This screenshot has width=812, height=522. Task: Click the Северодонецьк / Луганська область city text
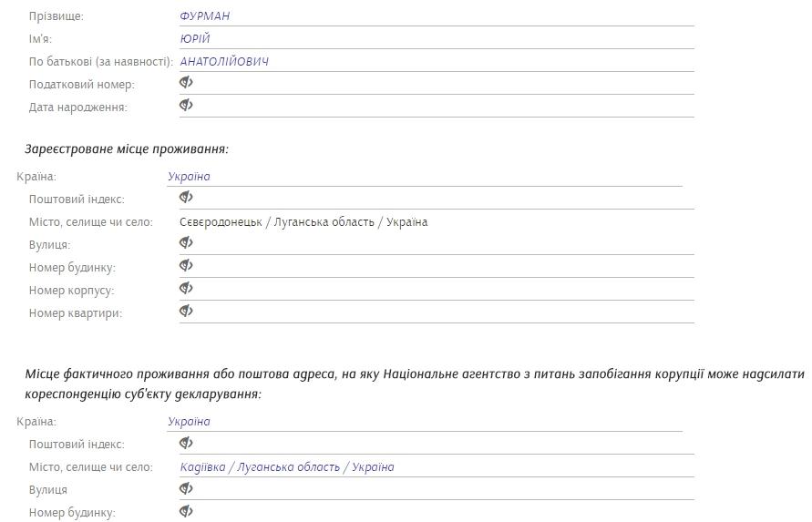click(x=303, y=222)
